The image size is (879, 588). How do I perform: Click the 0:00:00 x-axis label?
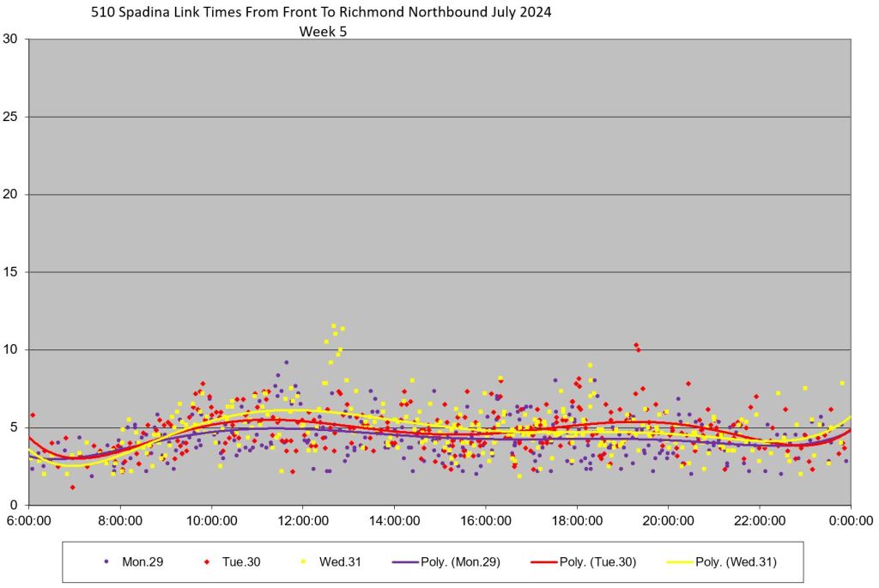pos(851,520)
